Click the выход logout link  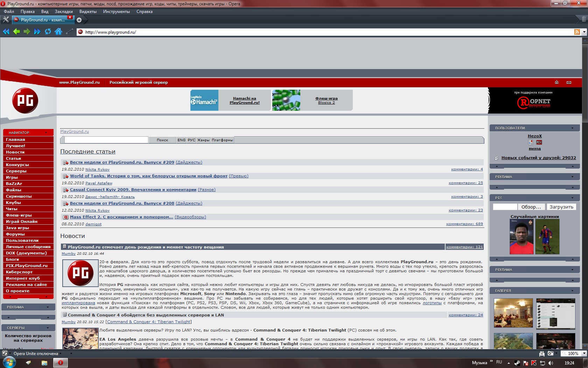(535, 149)
